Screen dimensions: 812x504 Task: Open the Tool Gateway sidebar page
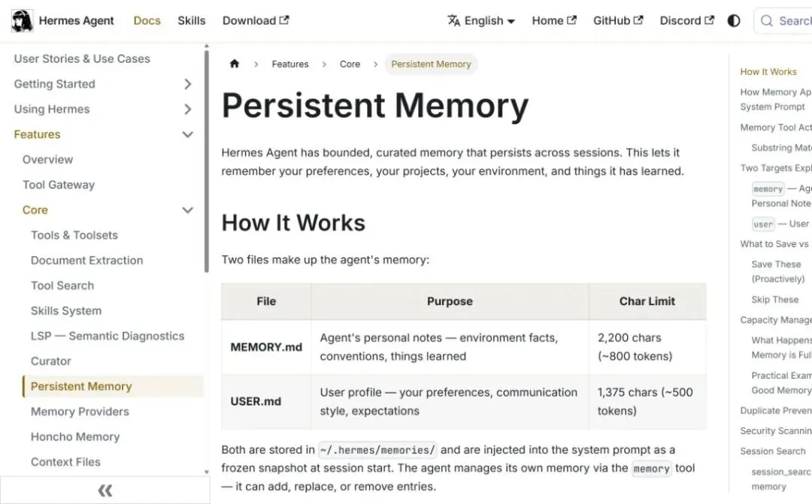click(59, 185)
